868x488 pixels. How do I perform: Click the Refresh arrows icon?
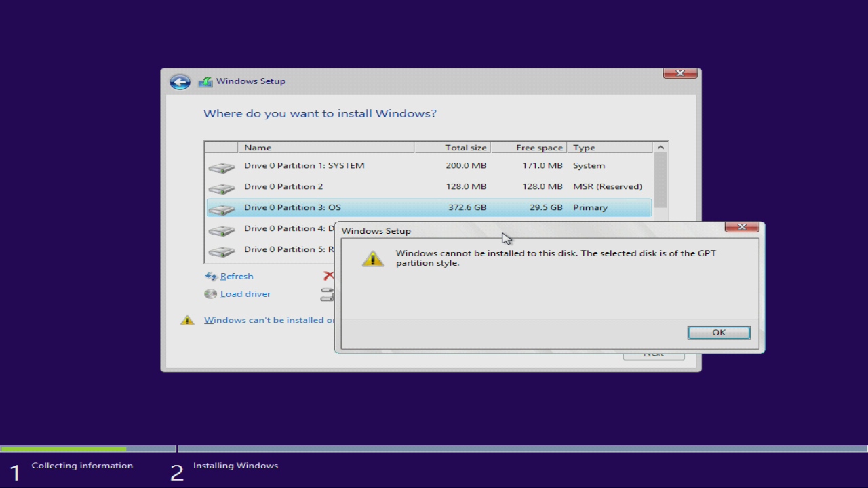tap(211, 276)
